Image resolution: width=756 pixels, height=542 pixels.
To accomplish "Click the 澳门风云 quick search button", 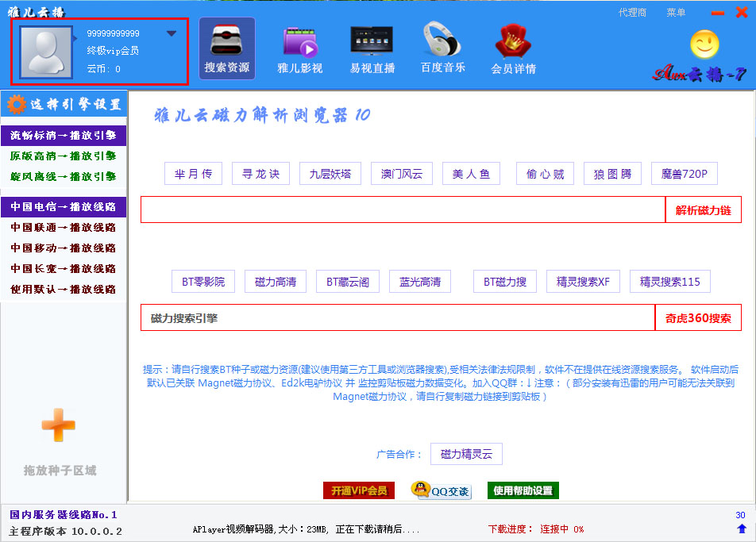I will [402, 174].
